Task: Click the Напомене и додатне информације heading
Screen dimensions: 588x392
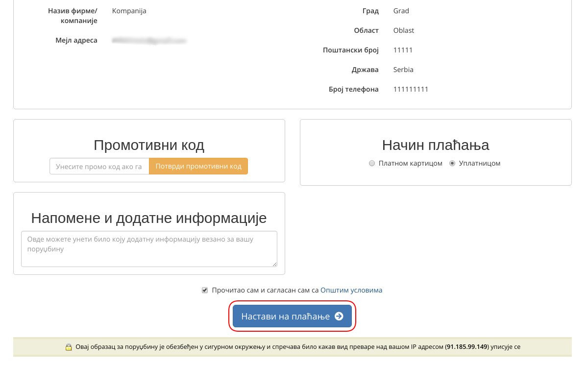Action: pyautogui.click(x=149, y=218)
